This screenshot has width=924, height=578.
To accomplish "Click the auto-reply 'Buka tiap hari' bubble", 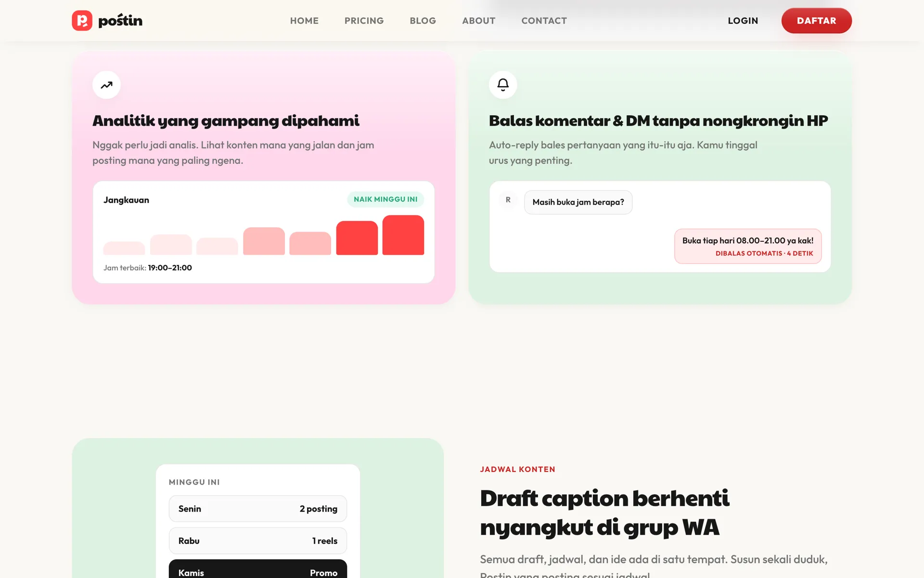I will point(748,246).
